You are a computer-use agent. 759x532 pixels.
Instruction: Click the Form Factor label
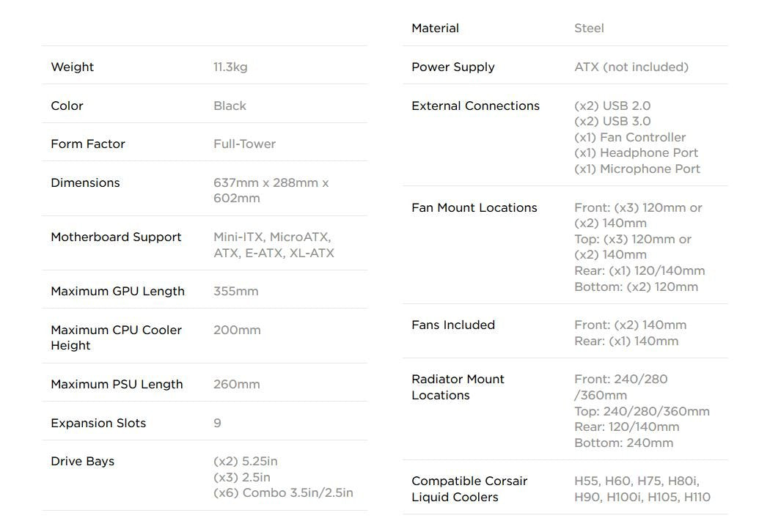(x=87, y=144)
